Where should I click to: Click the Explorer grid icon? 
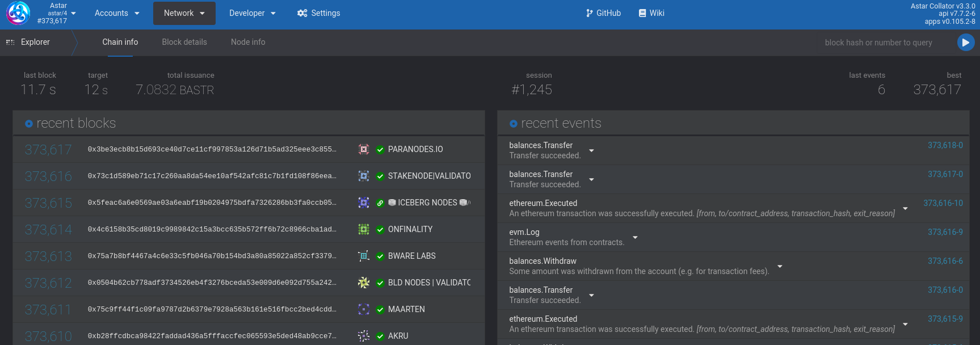(x=10, y=43)
